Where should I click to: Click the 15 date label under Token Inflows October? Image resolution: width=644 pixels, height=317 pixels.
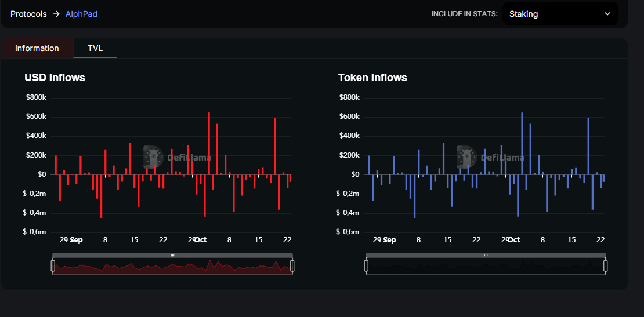click(x=571, y=240)
